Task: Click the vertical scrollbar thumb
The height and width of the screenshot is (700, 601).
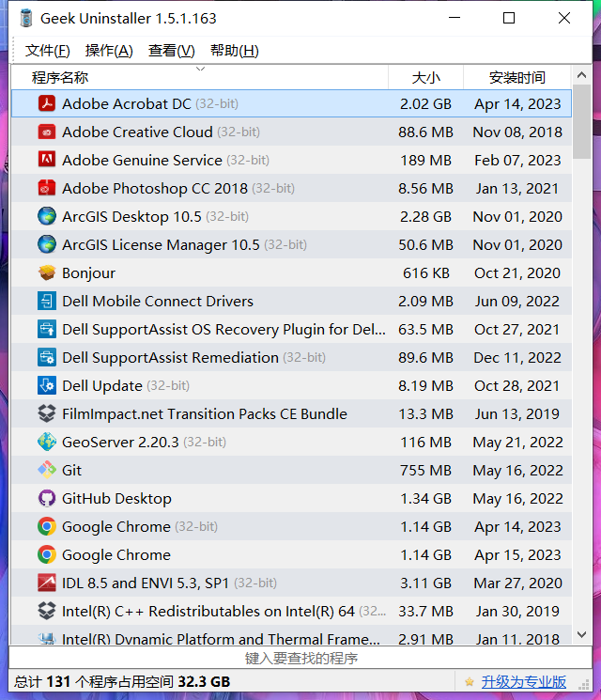Action: [x=581, y=121]
